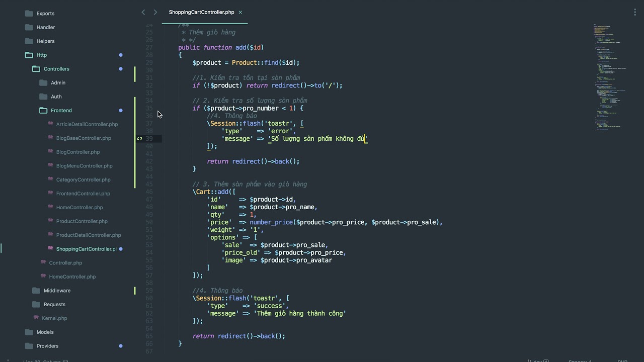Click the '$product = Product::find($id);' line
Image resolution: width=644 pixels, height=362 pixels.
tap(246, 63)
